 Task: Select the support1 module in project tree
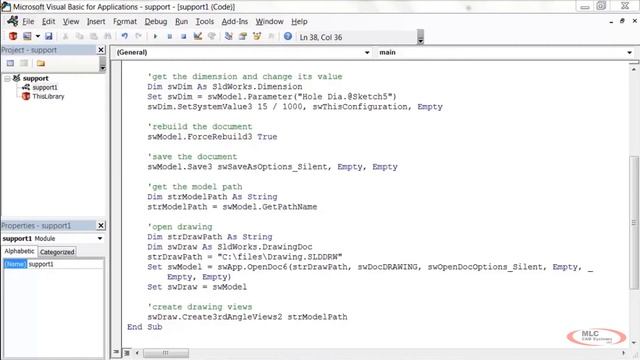pyautogui.click(x=45, y=87)
